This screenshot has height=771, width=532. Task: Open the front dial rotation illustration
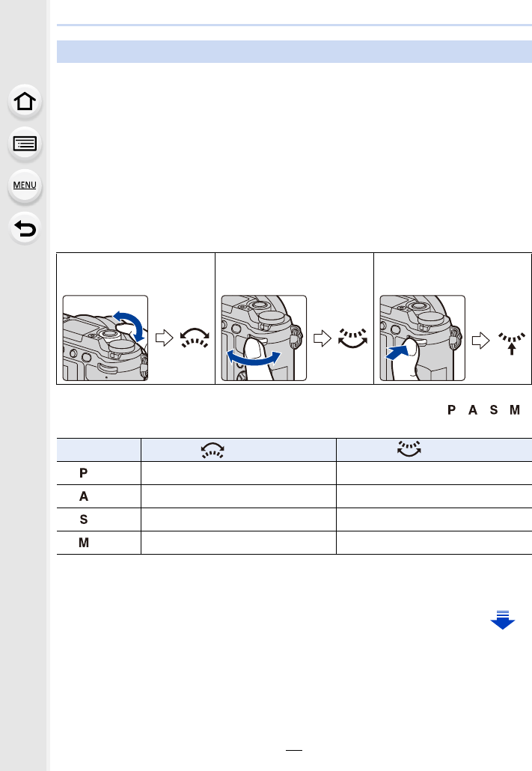[x=106, y=338]
